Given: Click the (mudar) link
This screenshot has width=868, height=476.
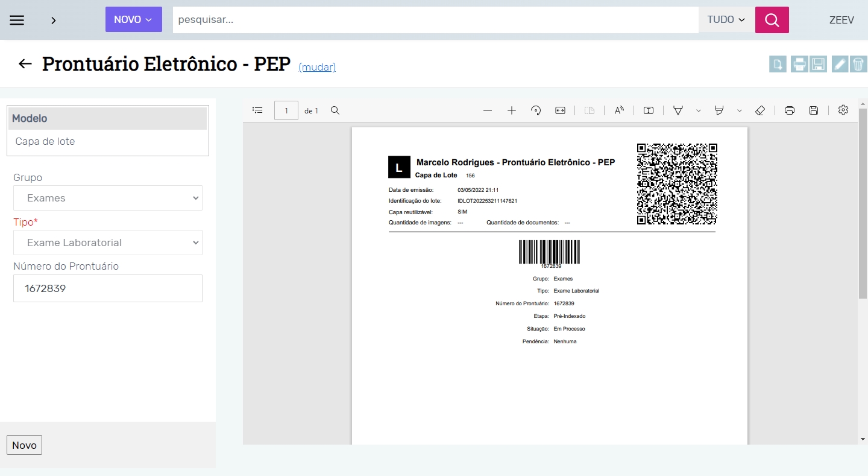Looking at the screenshot, I should pyautogui.click(x=317, y=67).
